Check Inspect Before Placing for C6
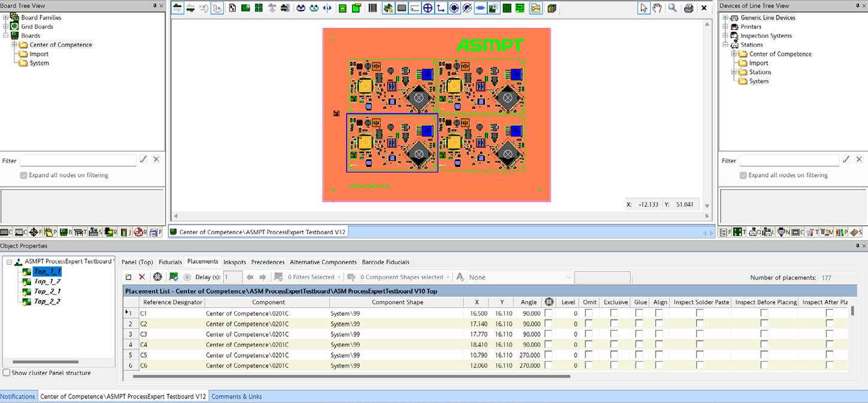Screen dimensions: 868x403 click(x=764, y=365)
